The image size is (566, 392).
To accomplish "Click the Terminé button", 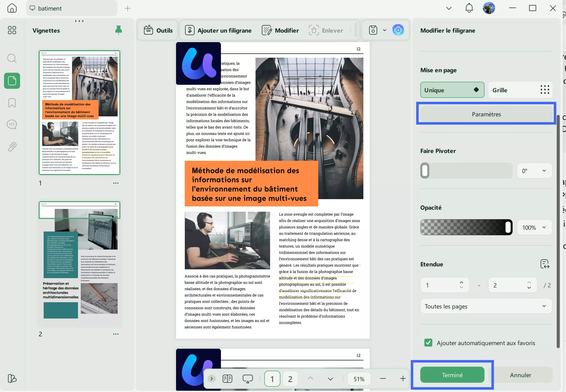I will (x=452, y=375).
